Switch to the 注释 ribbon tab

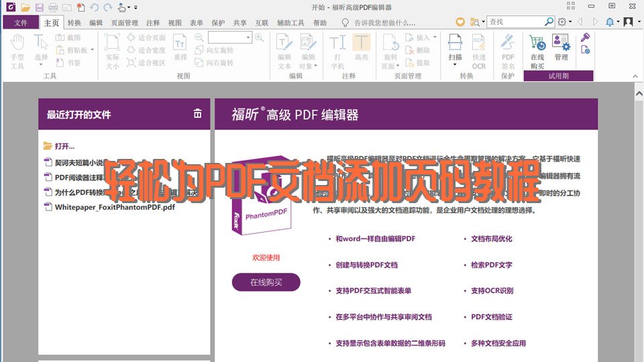pos(153,23)
